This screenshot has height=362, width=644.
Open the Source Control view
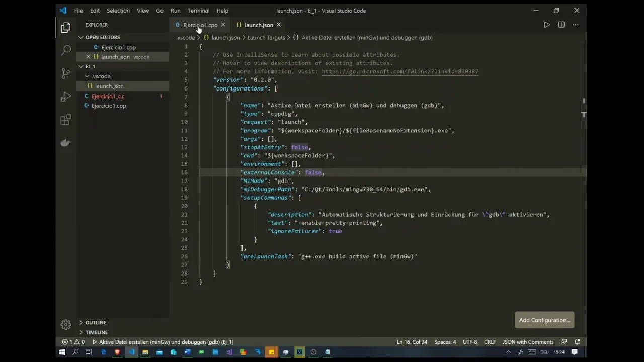66,73
